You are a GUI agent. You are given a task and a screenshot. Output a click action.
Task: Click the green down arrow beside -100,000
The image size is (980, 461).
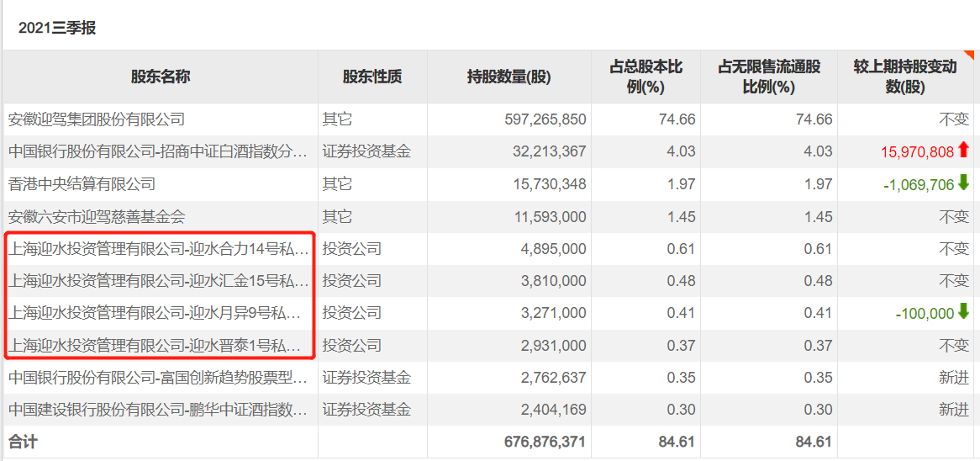(x=962, y=312)
